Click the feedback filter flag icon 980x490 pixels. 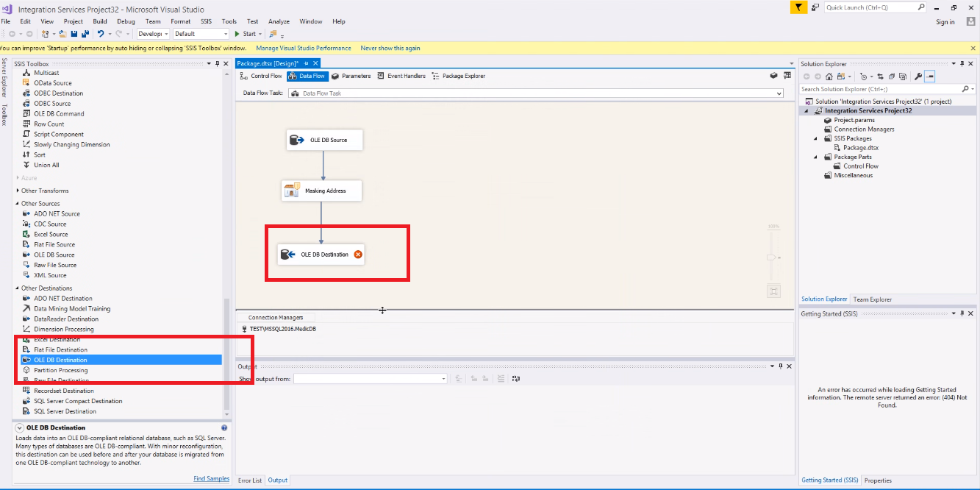[798, 7]
